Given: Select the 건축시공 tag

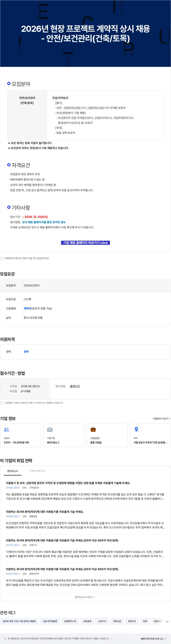Looking at the screenshot, I should pos(117,621).
